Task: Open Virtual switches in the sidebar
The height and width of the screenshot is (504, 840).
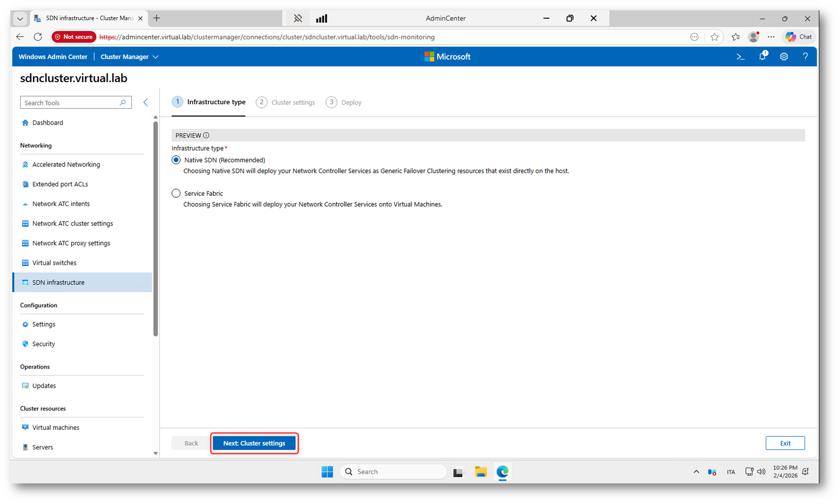Action: [x=54, y=263]
